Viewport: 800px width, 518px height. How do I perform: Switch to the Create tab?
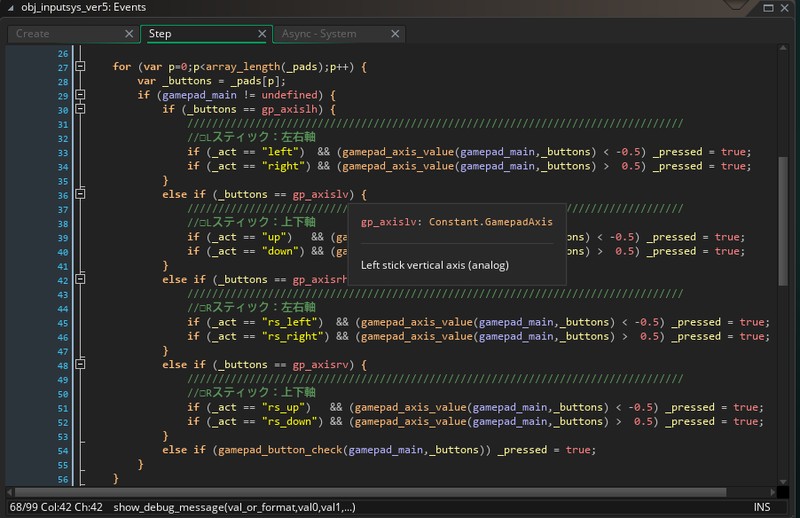coord(60,34)
